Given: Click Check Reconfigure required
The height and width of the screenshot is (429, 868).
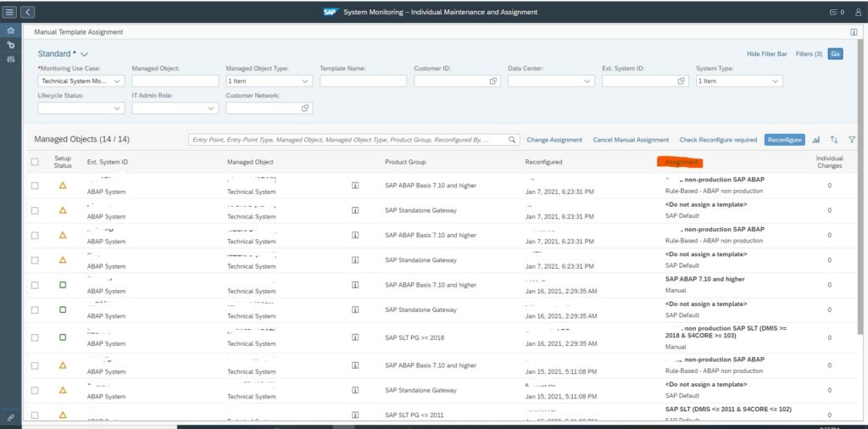Looking at the screenshot, I should [x=718, y=140].
